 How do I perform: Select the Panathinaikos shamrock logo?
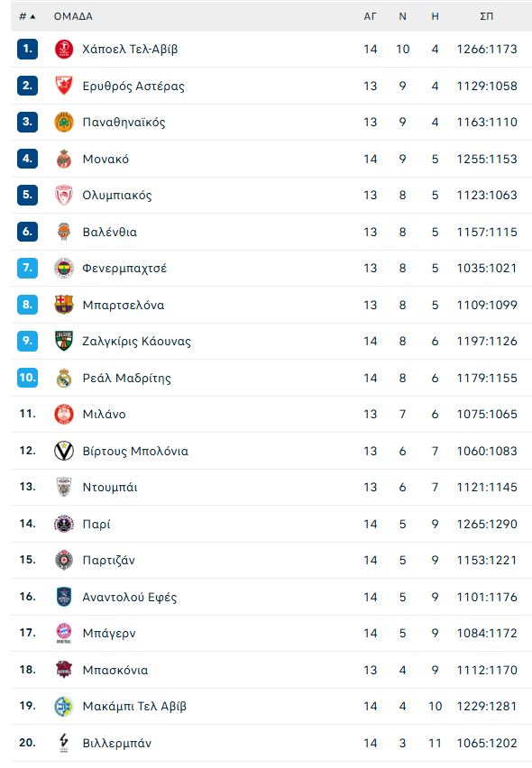tap(65, 122)
